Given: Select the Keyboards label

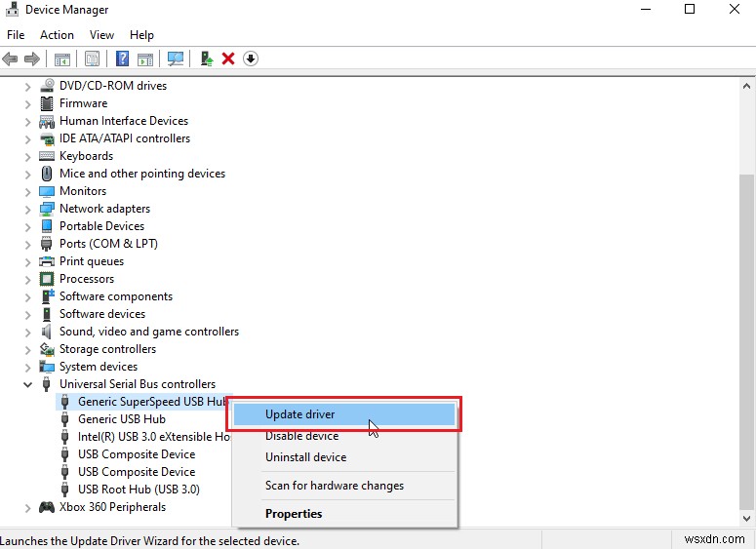Looking at the screenshot, I should (86, 156).
